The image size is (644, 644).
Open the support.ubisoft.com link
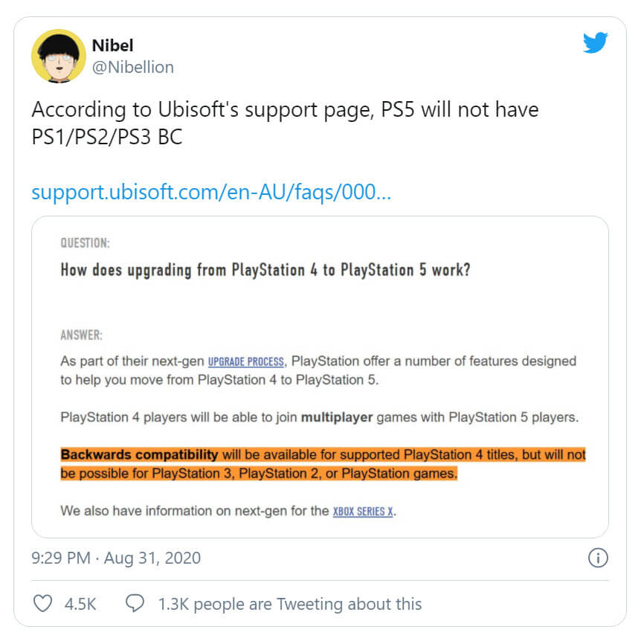(x=211, y=193)
